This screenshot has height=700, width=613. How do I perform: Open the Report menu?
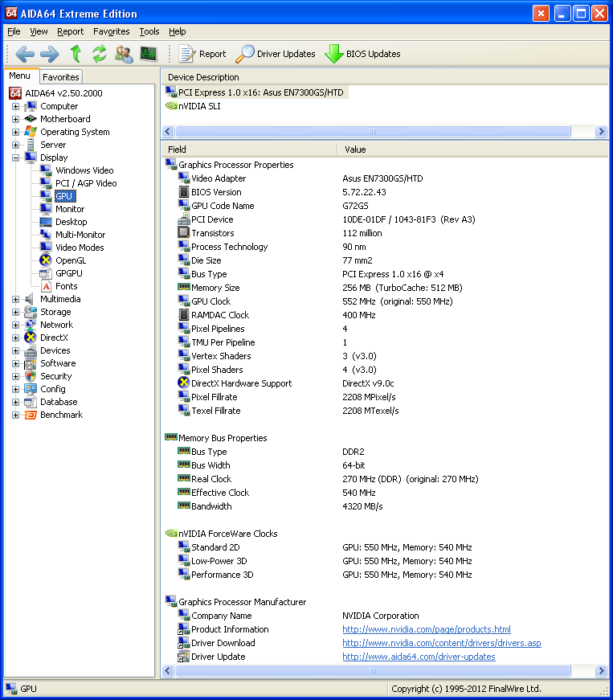[x=70, y=31]
